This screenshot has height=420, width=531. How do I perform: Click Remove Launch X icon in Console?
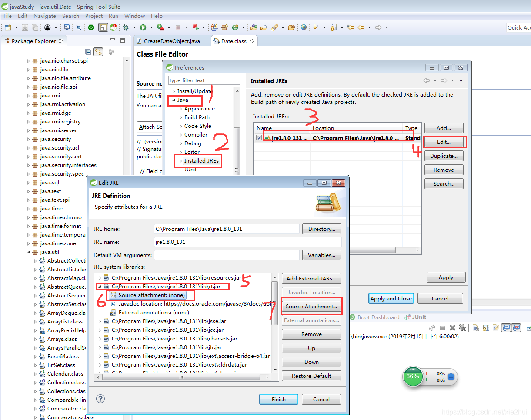[453, 328]
